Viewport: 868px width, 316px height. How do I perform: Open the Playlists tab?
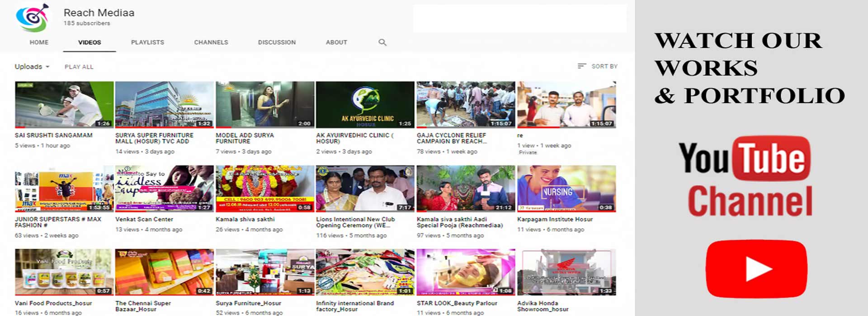coord(147,42)
